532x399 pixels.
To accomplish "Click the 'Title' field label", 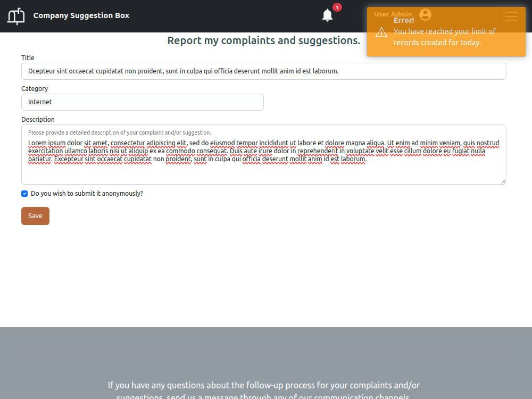I will click(28, 57).
